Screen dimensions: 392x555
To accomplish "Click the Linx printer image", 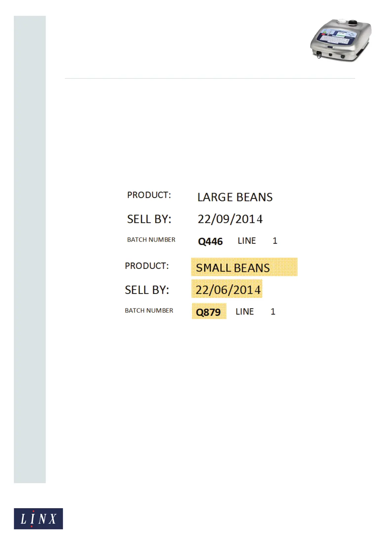I will [x=341, y=41].
